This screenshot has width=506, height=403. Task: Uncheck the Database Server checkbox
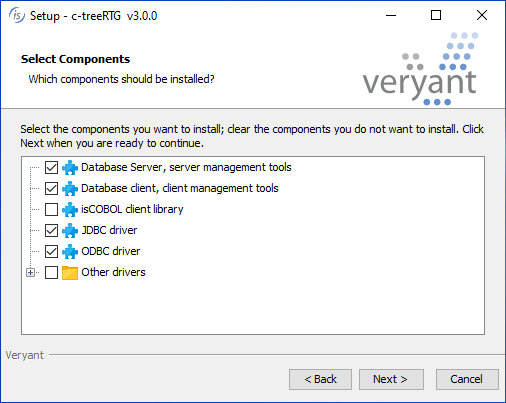tap(51, 167)
